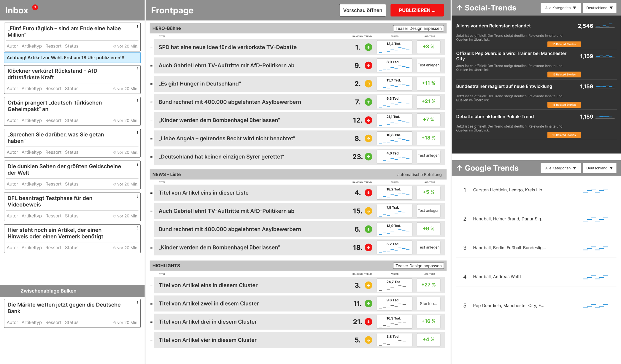621x364 pixels.
Task: Grab drag handle of 'Liebe Angela' row
Action: coord(151,139)
